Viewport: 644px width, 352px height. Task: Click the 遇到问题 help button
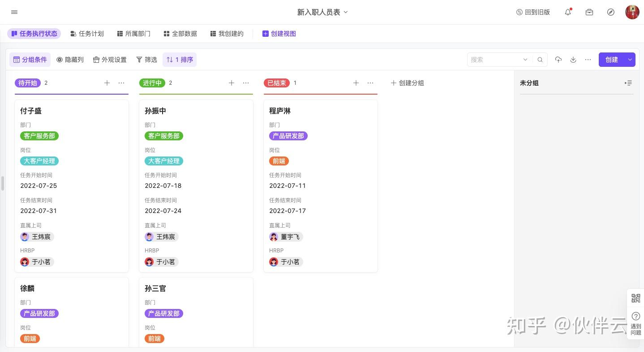(636, 324)
